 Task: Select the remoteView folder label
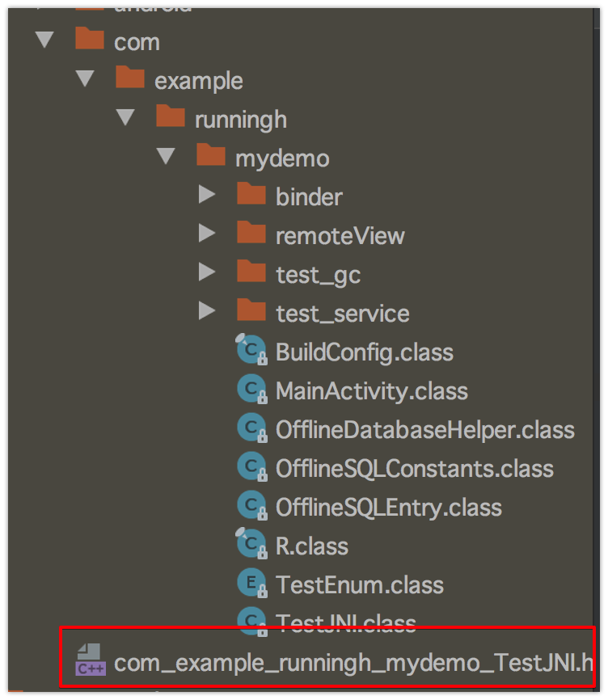pos(340,236)
